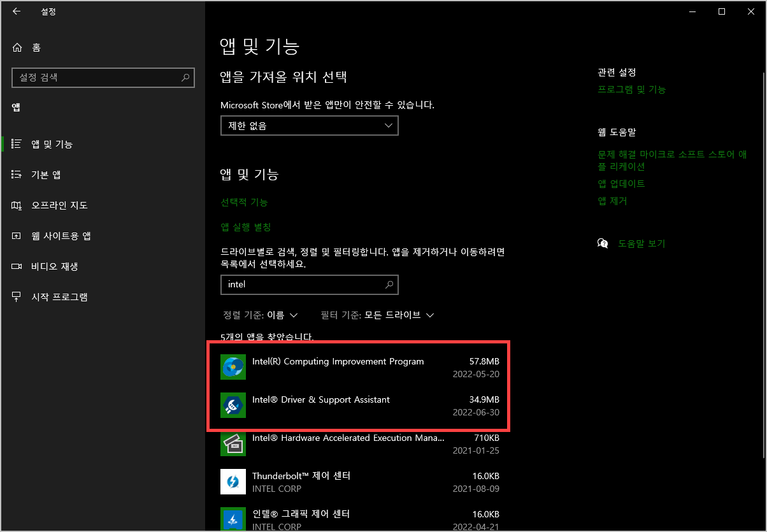Screen dimensions: 767x532
Task: Click the 시작 프로그램 sidebar icon
Action: (x=17, y=297)
